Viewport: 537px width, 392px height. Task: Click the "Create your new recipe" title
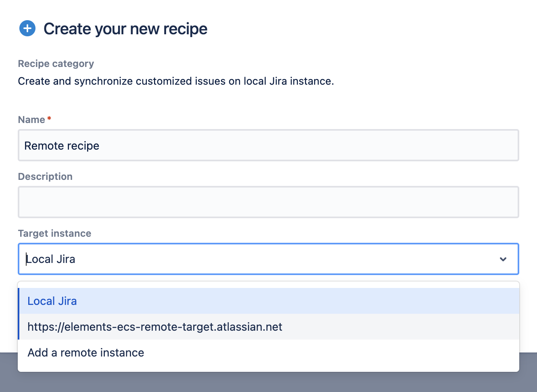[x=125, y=28]
